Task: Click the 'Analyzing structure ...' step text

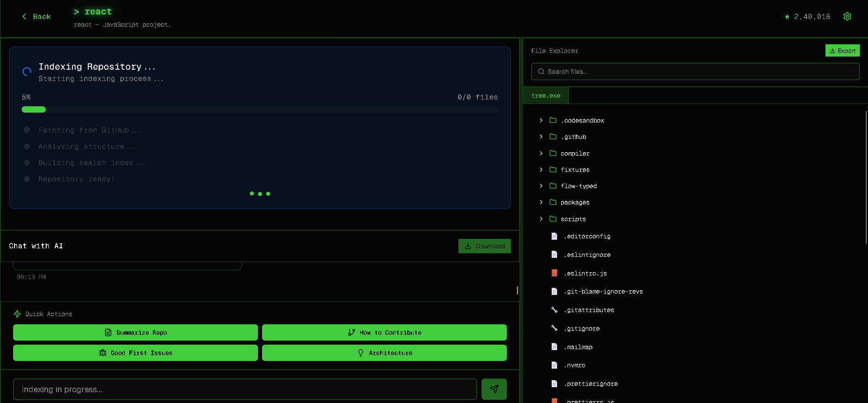Action: [x=87, y=147]
